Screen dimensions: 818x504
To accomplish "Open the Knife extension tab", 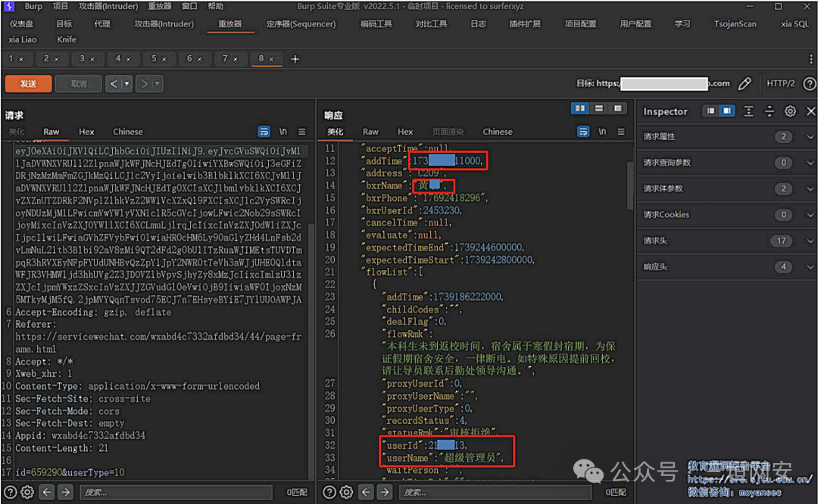I will [66, 39].
